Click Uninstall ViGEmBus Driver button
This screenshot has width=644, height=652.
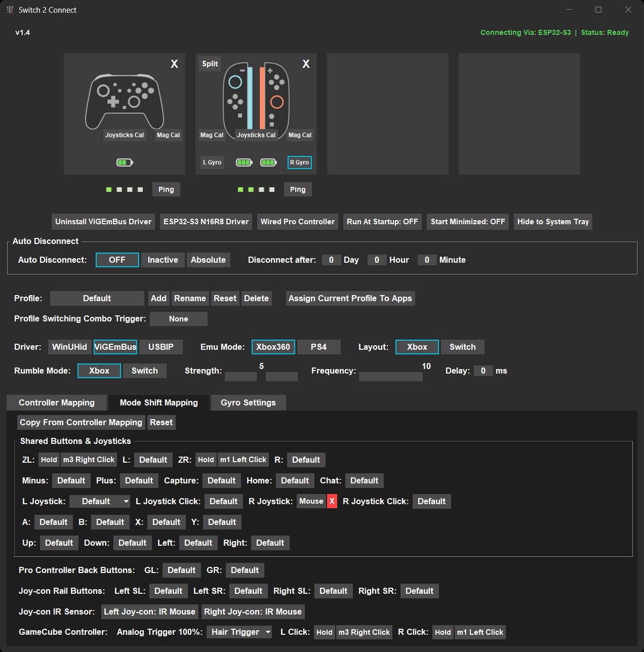(x=103, y=222)
